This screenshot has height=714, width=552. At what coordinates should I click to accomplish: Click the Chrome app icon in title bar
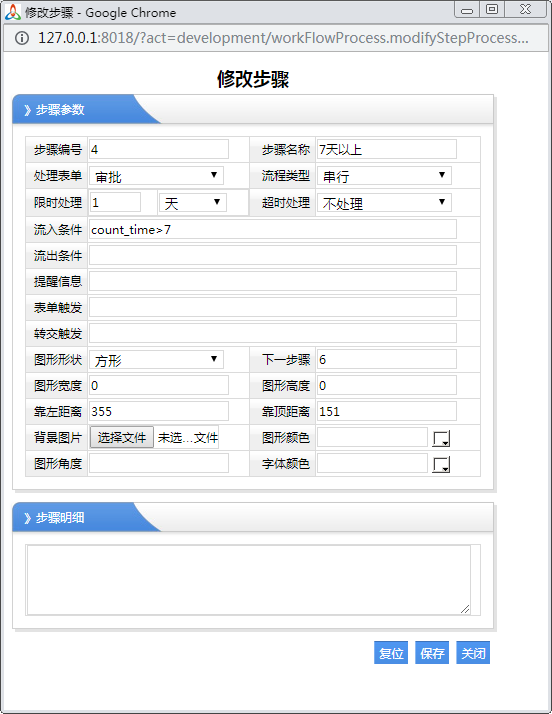13,12
